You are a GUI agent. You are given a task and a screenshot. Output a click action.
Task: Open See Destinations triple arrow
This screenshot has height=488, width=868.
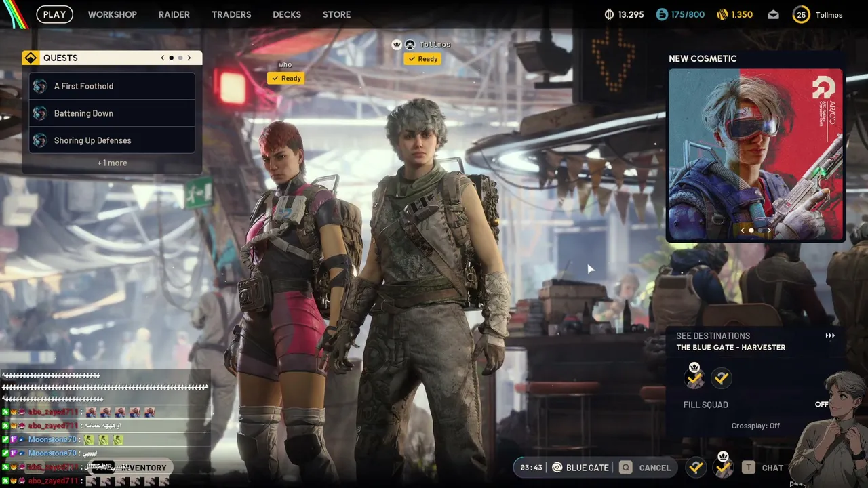[830, 335]
